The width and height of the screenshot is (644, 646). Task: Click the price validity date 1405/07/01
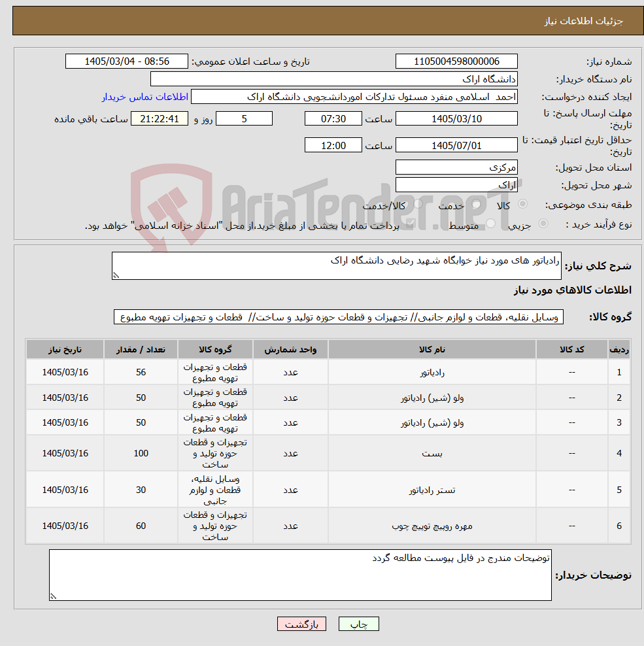coord(456,145)
